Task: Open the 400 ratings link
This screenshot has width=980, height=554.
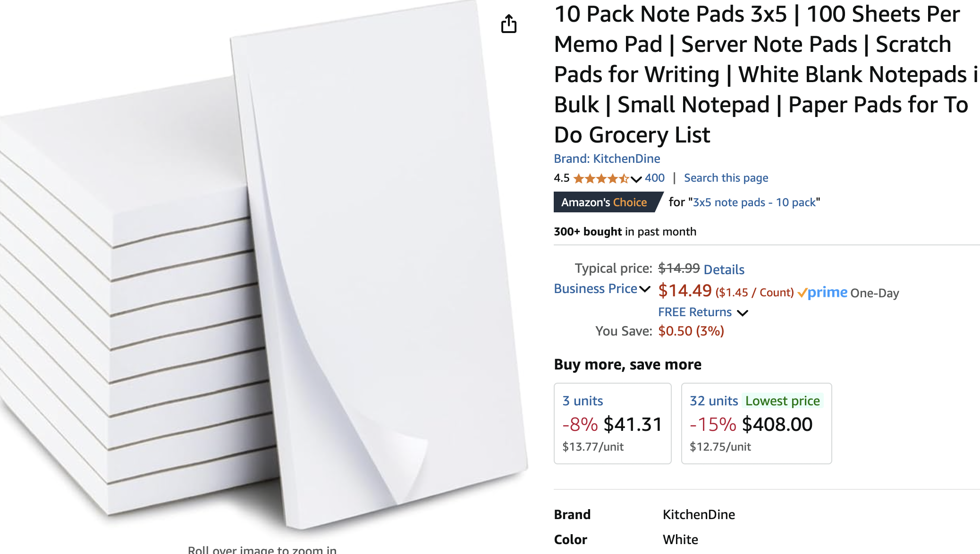Action: [x=655, y=178]
